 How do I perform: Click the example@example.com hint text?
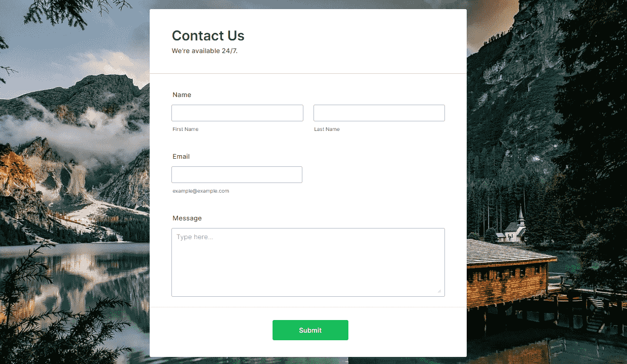click(201, 191)
